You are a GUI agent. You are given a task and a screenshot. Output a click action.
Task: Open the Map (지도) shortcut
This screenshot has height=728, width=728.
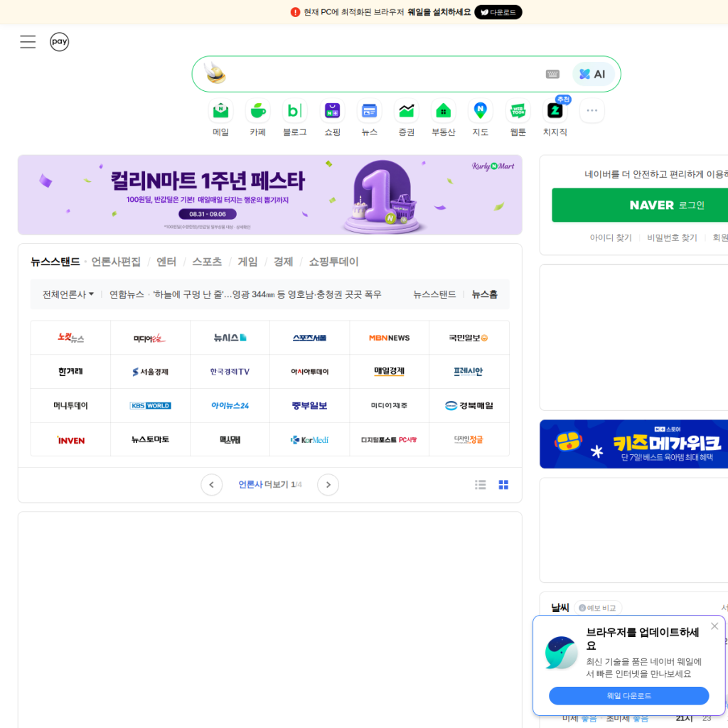coord(481,117)
